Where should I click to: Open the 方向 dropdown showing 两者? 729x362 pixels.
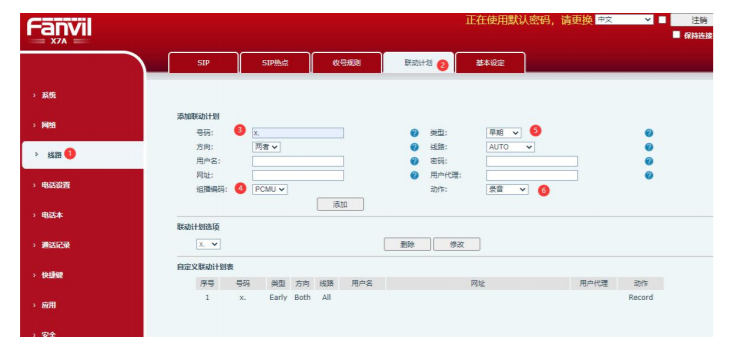click(x=266, y=147)
